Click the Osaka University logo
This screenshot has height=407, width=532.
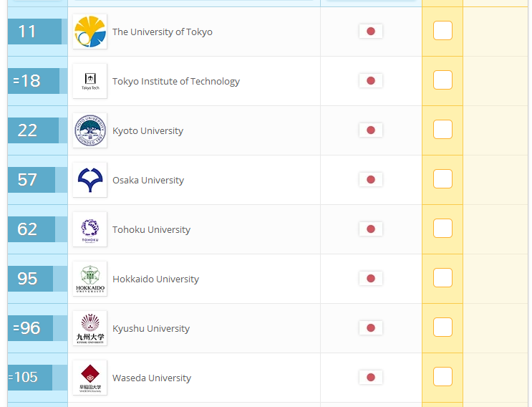90,180
